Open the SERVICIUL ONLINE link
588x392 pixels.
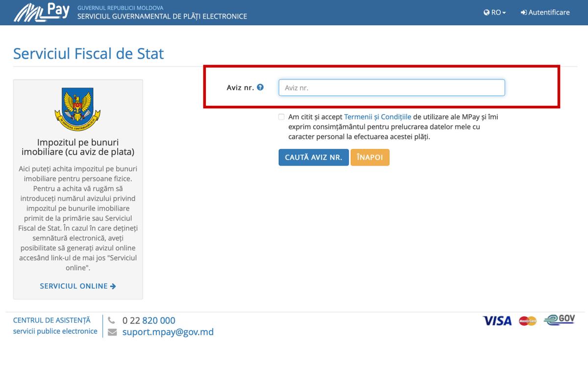pos(78,286)
